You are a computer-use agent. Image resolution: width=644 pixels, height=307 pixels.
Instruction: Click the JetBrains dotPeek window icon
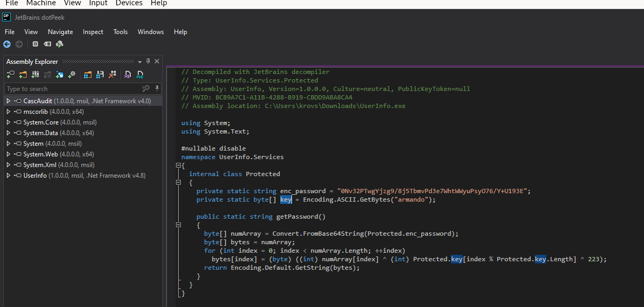6,17
